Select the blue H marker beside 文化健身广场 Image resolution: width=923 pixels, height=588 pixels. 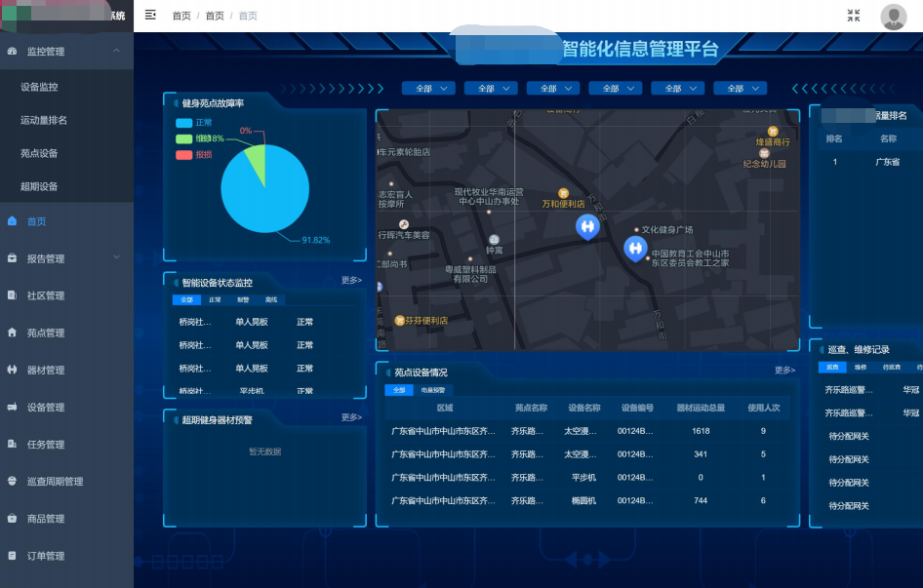click(x=635, y=249)
